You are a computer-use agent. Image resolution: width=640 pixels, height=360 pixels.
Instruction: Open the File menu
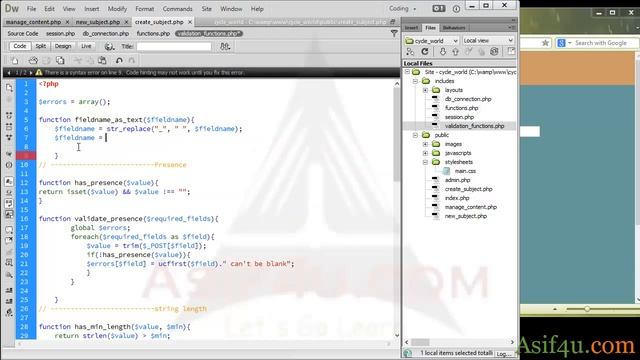pos(31,9)
